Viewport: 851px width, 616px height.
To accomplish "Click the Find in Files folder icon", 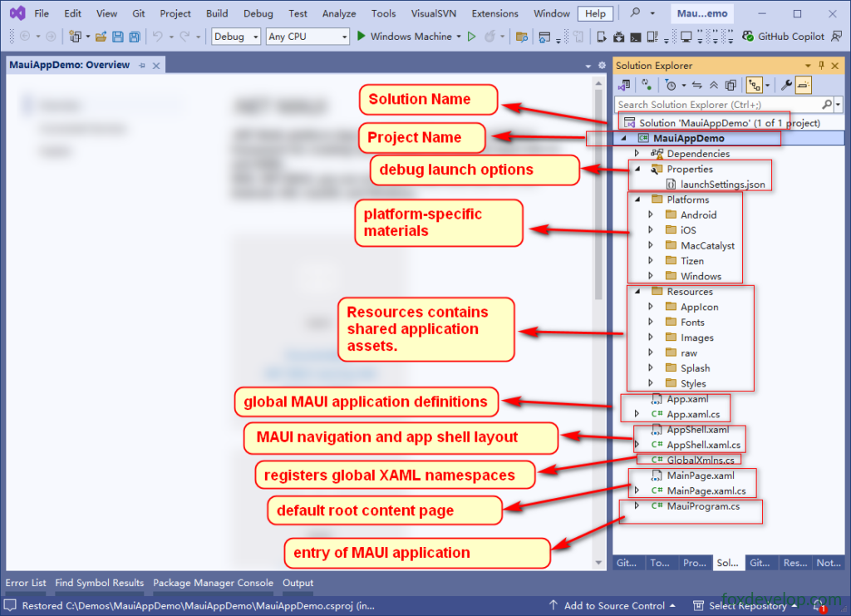I will (x=522, y=37).
